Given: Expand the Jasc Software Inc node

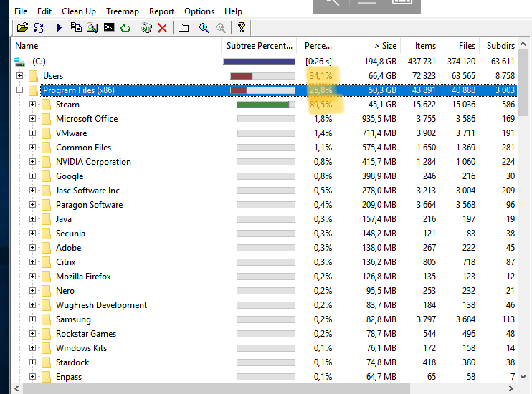Looking at the screenshot, I should tap(33, 190).
